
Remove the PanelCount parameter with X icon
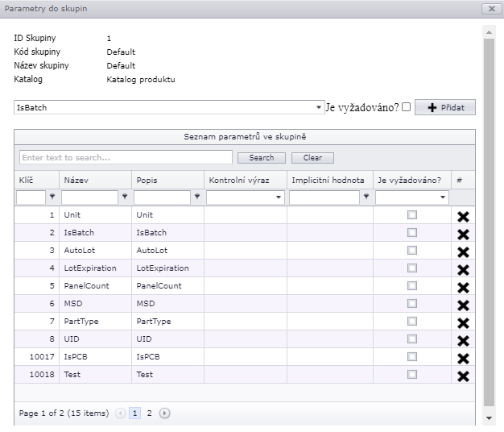tap(463, 287)
